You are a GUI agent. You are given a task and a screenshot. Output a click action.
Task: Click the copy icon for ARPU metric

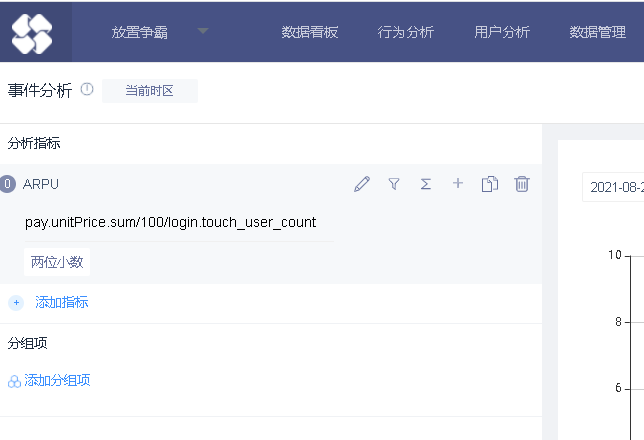point(490,184)
